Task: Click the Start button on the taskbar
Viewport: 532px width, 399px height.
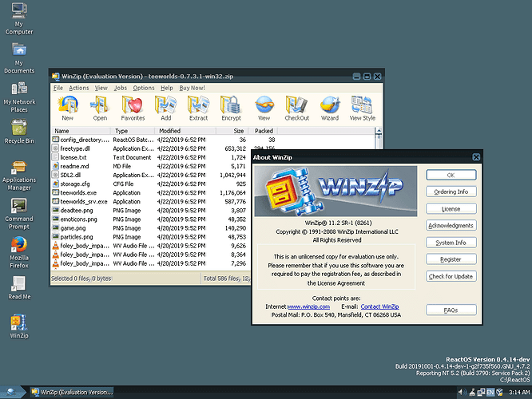Action: (12, 393)
